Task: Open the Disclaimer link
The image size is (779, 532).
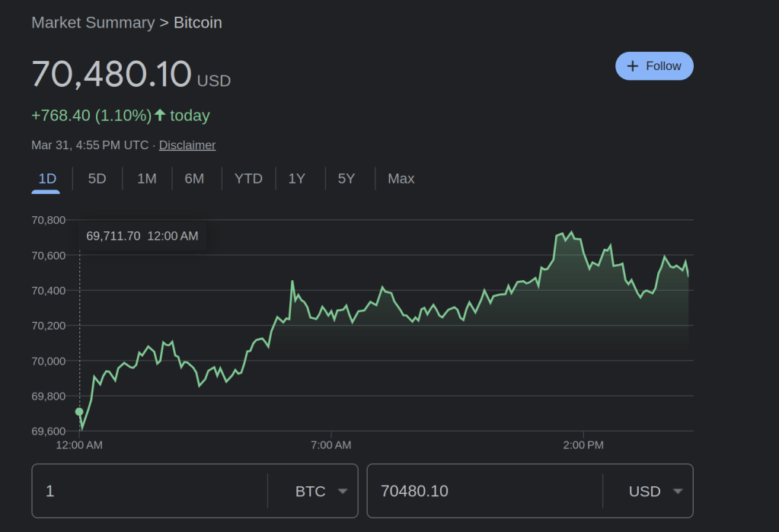Action: point(187,145)
